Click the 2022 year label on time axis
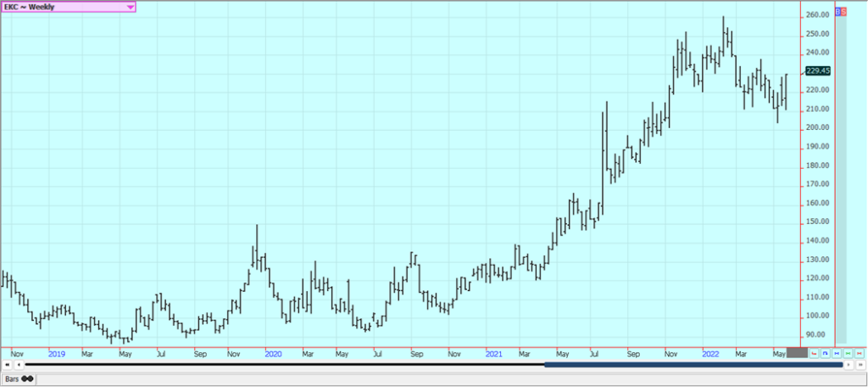 coord(711,353)
